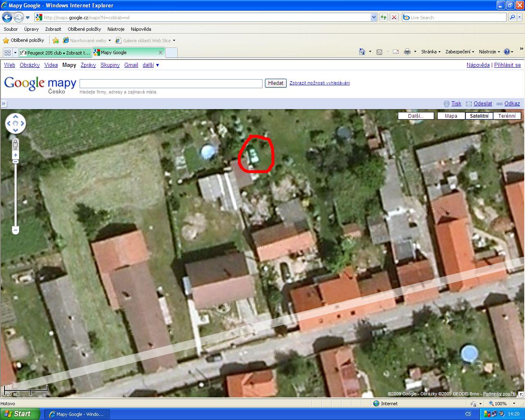Switch to the Peugeot 205 club tab
The height and width of the screenshot is (420, 525).
[55, 52]
